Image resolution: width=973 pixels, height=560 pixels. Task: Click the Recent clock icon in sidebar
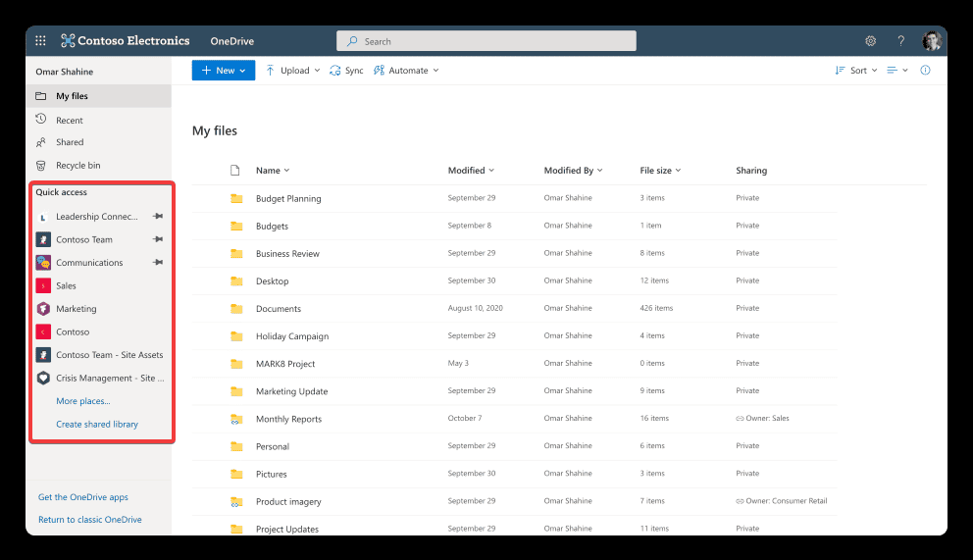(x=41, y=119)
